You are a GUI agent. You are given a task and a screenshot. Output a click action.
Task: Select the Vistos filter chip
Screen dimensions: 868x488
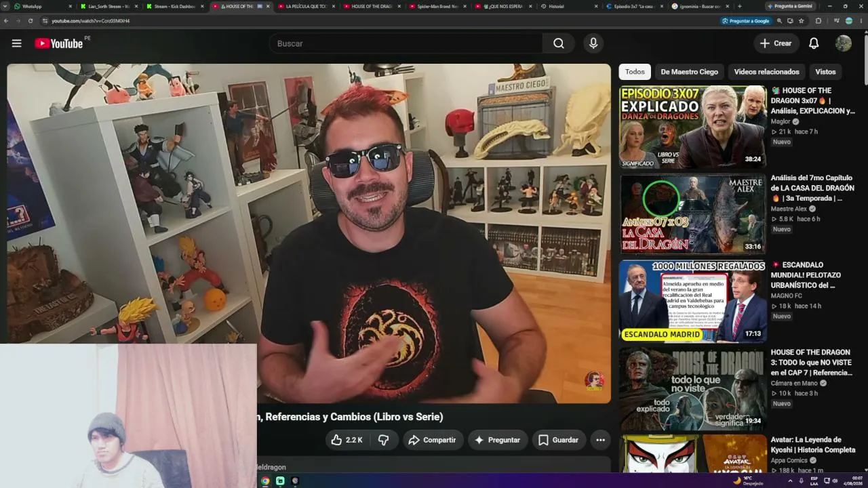pos(825,72)
